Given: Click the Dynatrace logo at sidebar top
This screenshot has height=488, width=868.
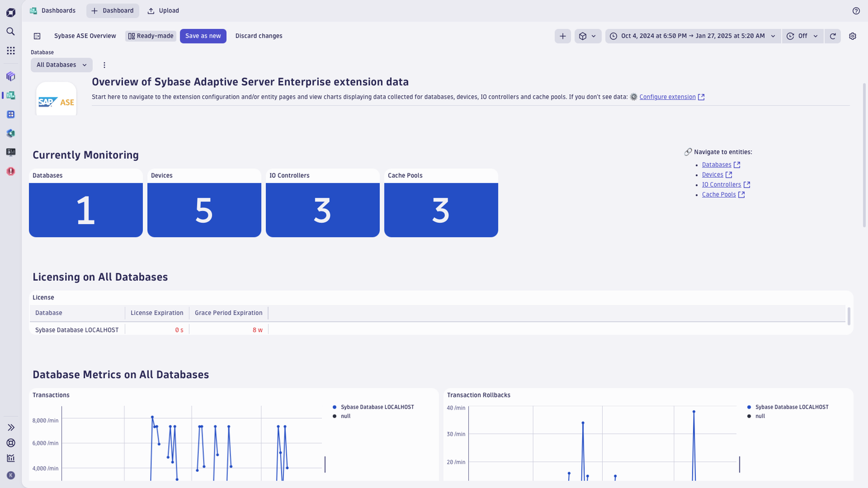Looking at the screenshot, I should 10,10.
